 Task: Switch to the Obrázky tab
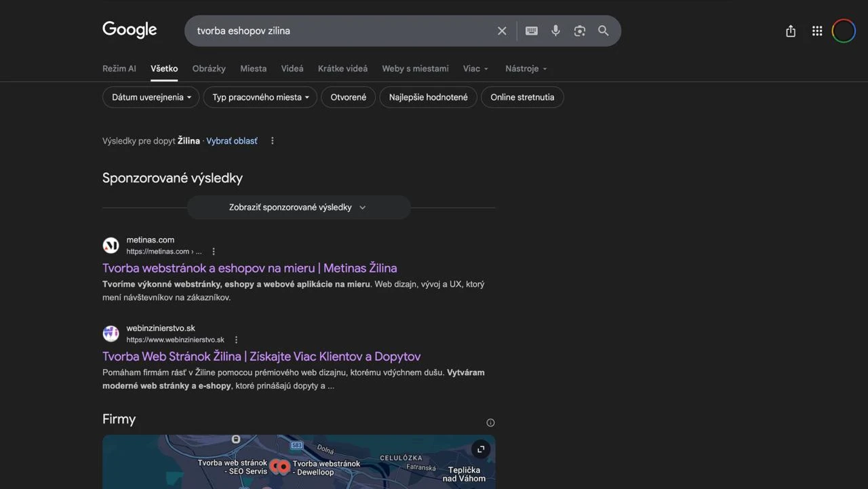(209, 69)
